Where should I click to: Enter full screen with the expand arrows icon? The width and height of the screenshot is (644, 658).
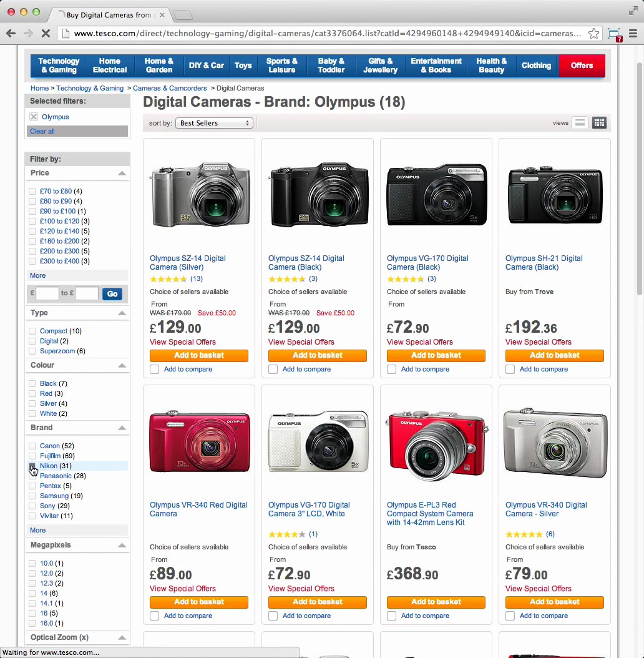pos(633,11)
